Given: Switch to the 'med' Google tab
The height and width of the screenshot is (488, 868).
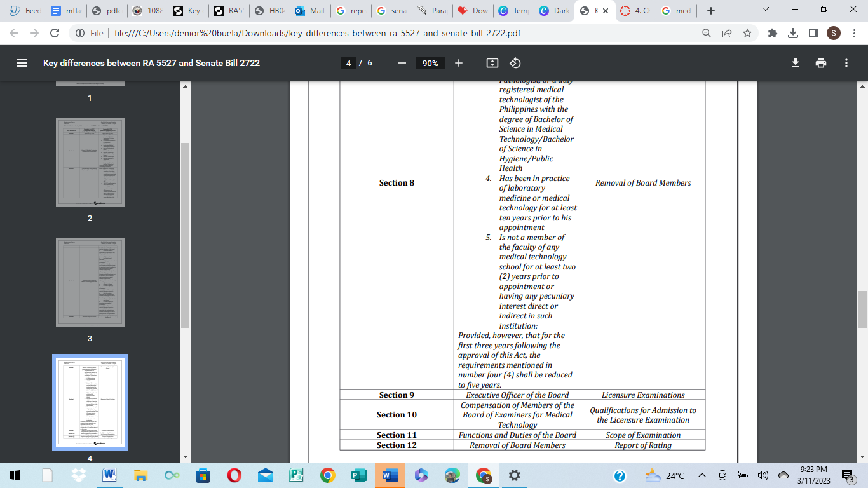Looking at the screenshot, I should pyautogui.click(x=676, y=11).
